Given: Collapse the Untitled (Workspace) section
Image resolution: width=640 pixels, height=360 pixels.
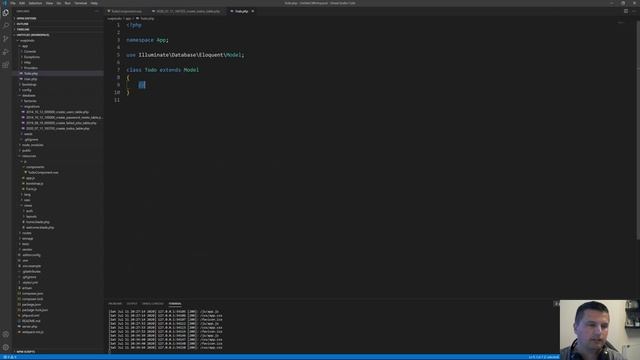Looking at the screenshot, I should coord(58,35).
